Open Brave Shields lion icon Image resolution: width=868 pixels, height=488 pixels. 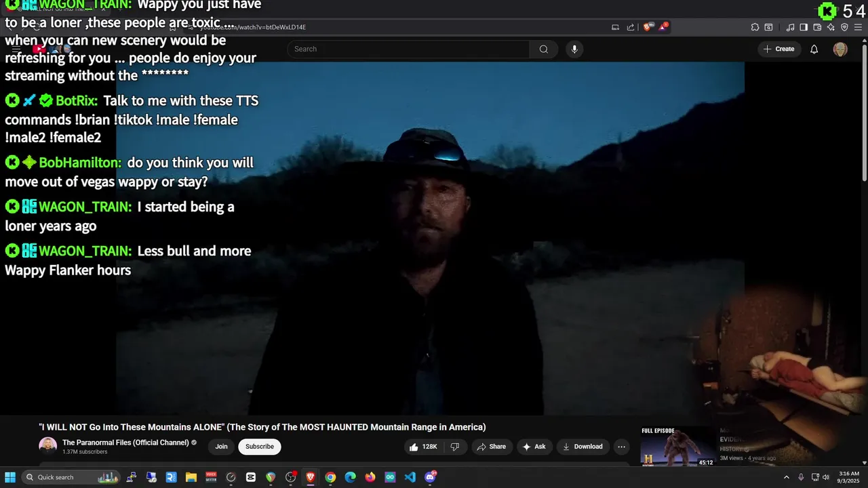click(x=647, y=27)
